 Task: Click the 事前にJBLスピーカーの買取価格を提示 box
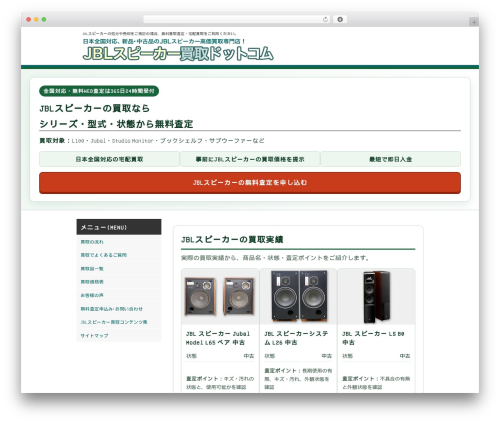click(250, 159)
